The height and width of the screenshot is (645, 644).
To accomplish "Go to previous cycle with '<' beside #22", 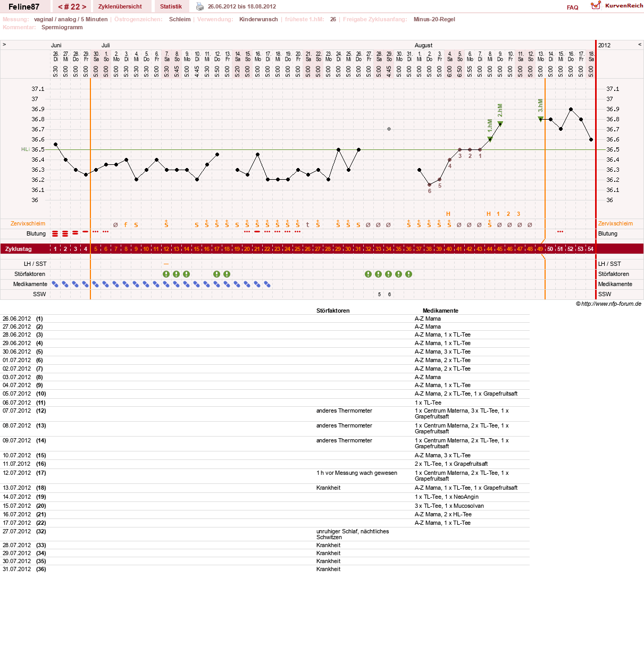I will point(61,7).
